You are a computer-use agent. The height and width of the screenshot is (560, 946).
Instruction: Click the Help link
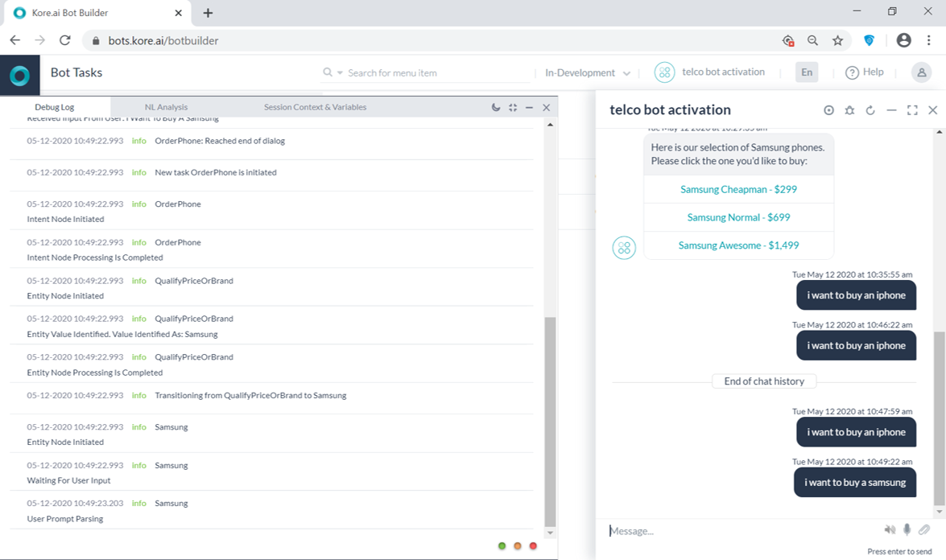[873, 72]
